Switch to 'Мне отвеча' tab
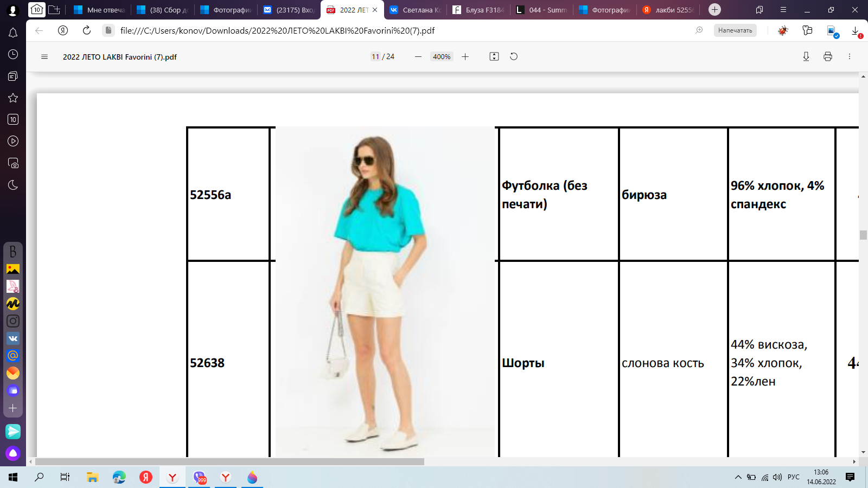The height and width of the screenshot is (488, 868). [99, 10]
